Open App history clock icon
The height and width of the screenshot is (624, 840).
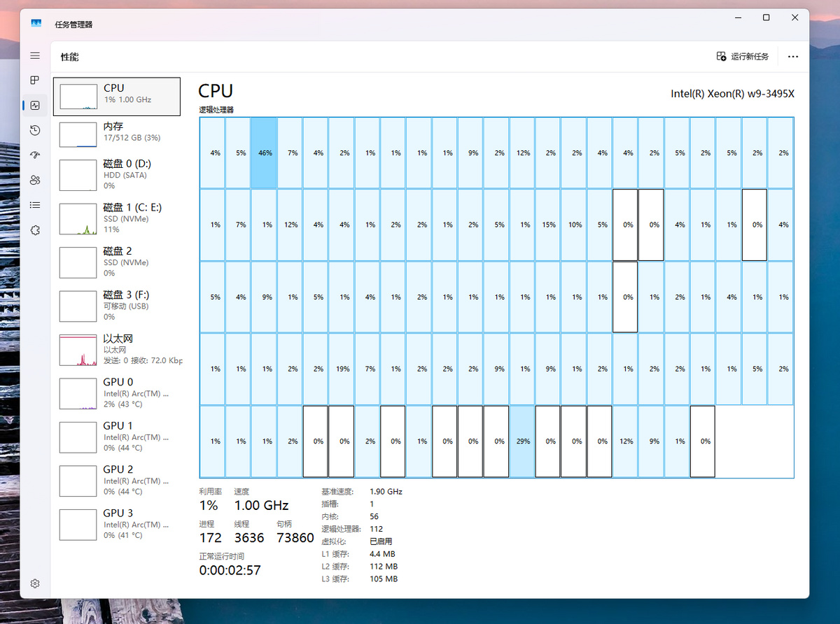(x=35, y=130)
